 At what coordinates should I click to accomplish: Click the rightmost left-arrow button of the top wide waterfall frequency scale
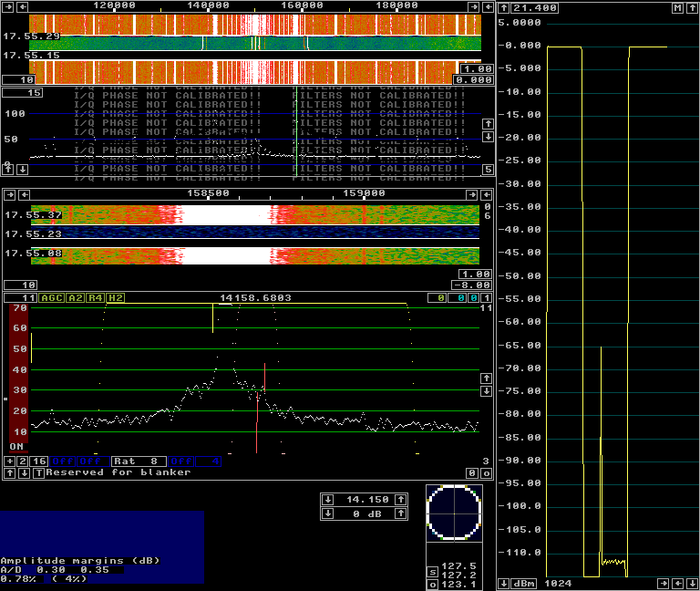pyautogui.click(x=488, y=6)
